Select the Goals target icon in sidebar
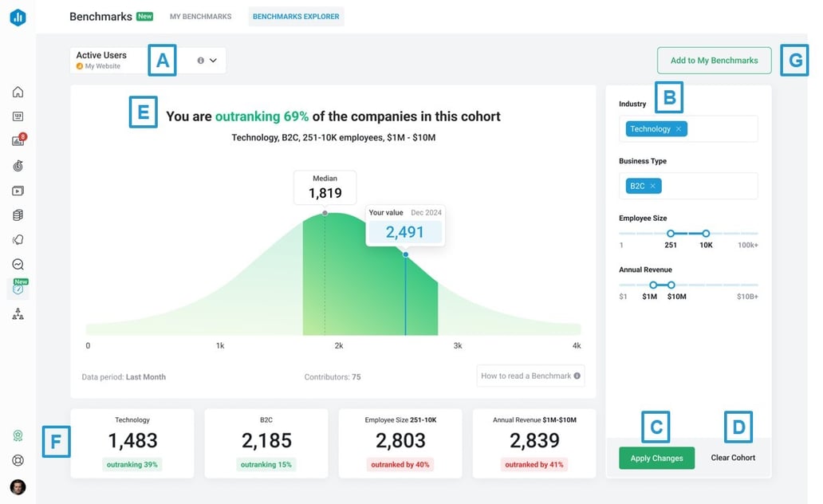 tap(18, 165)
